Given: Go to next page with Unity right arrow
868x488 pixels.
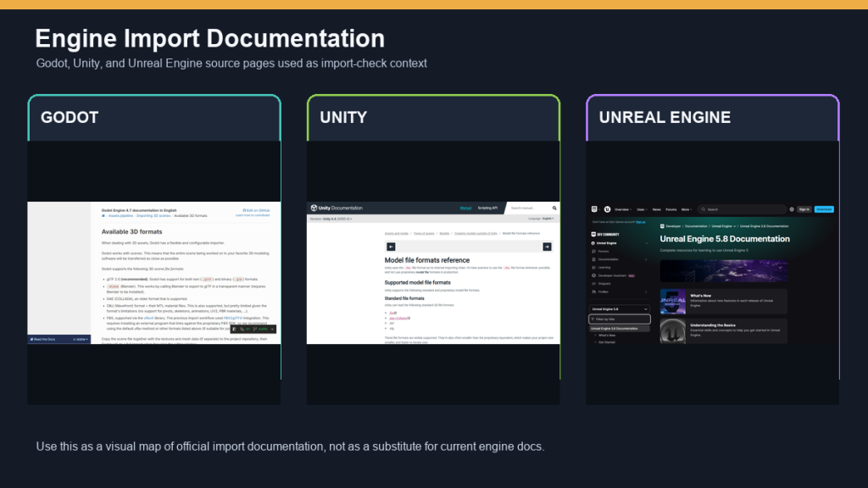Looking at the screenshot, I should coord(547,247).
